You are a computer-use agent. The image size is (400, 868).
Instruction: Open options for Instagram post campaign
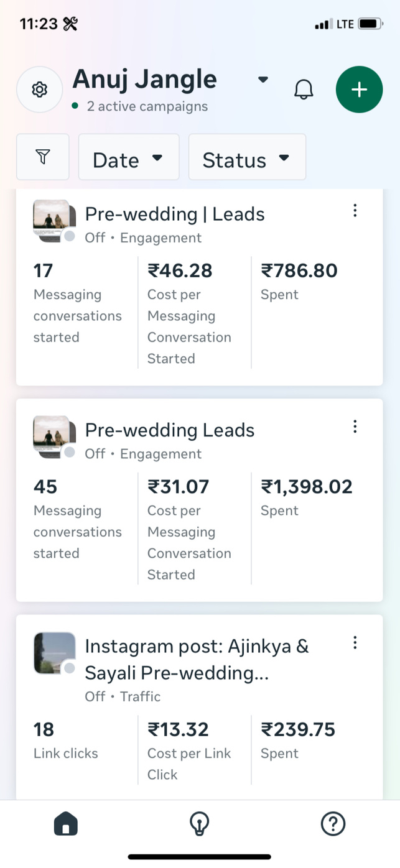click(355, 643)
